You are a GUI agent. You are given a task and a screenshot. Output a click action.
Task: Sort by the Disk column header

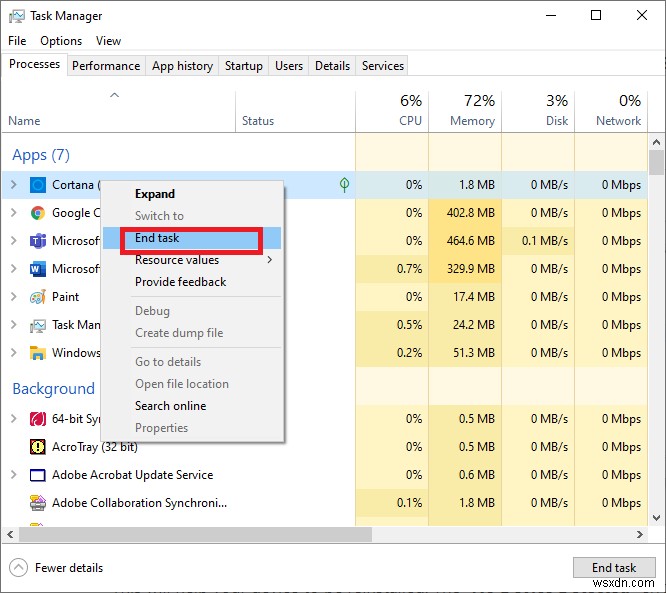point(538,112)
